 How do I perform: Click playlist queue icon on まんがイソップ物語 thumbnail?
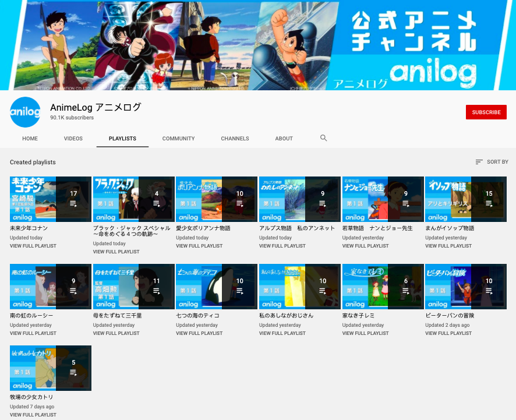click(489, 204)
